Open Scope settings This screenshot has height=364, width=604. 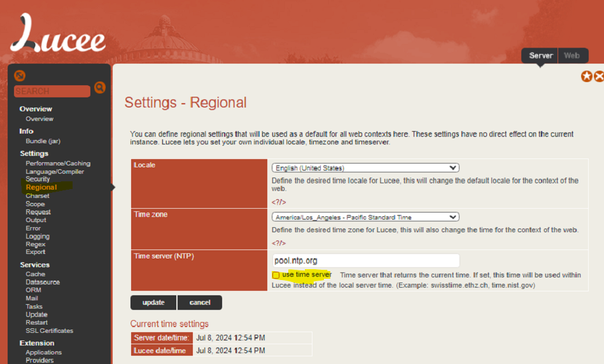coord(35,204)
